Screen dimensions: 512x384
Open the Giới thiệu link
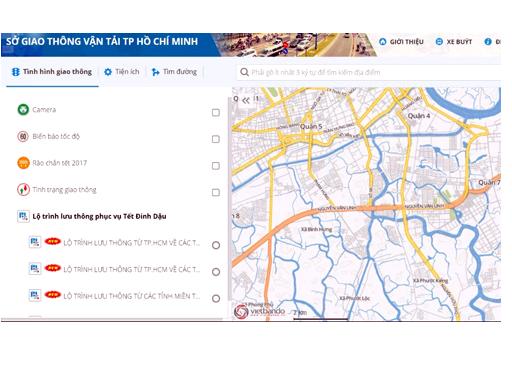coord(401,42)
